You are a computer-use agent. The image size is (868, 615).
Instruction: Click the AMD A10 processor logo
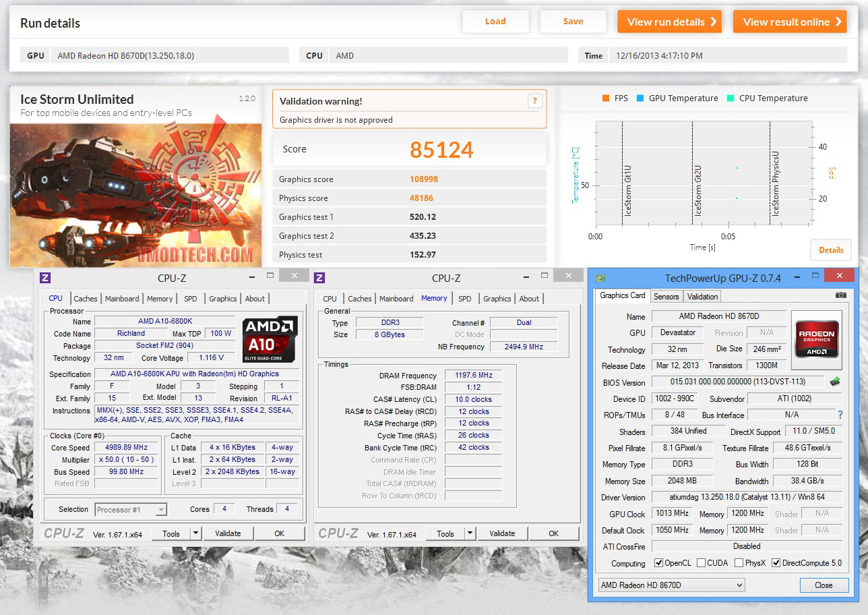tap(270, 339)
